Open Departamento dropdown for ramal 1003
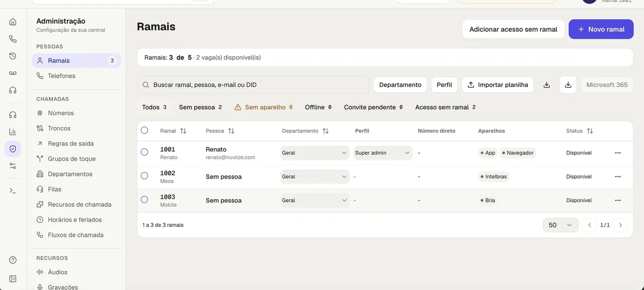 [x=315, y=200]
